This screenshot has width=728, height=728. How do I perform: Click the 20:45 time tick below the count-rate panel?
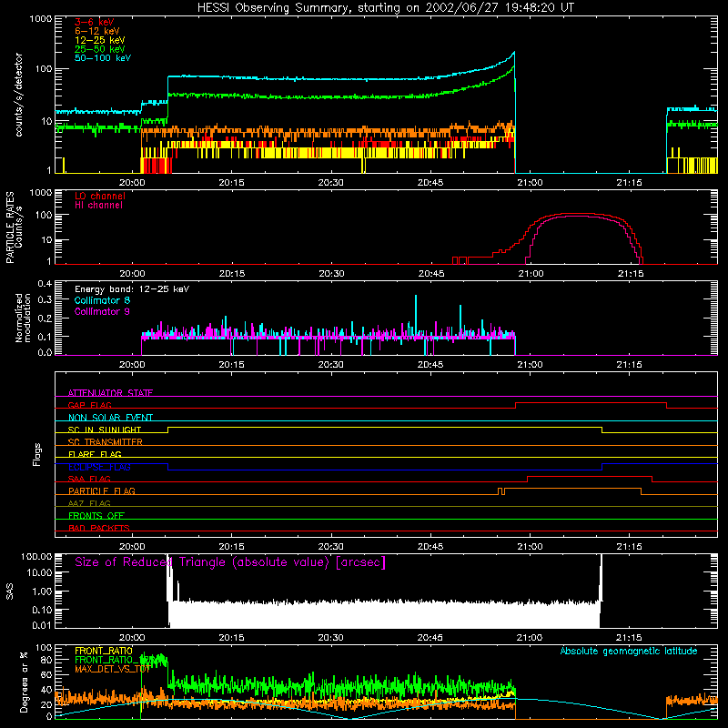[430, 183]
